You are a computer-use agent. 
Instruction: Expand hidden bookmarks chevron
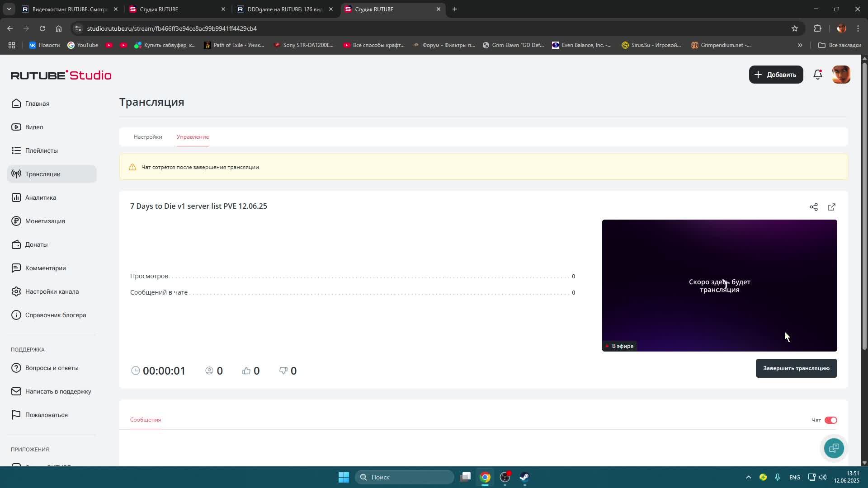point(800,45)
